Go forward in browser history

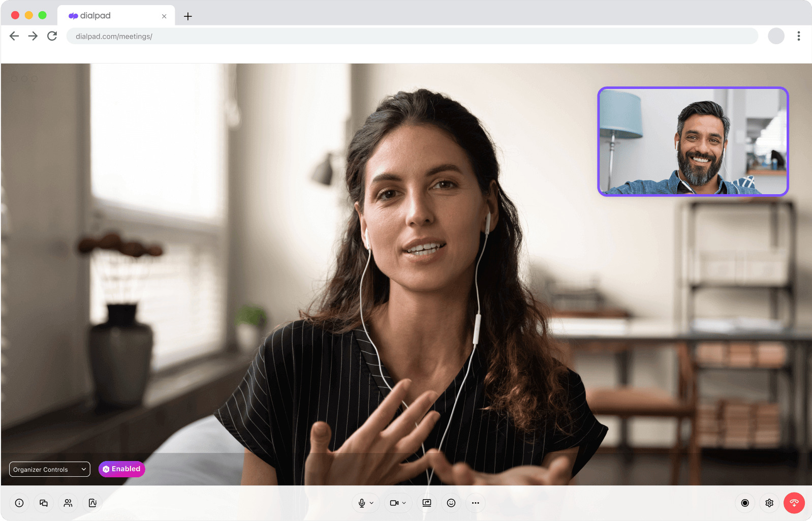(33, 36)
